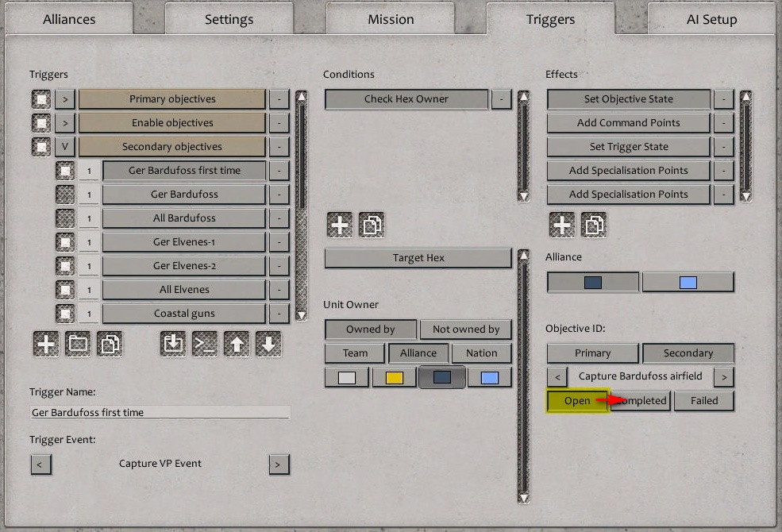Advance Trigger Event with the right arrow
The height and width of the screenshot is (532, 782).
pyautogui.click(x=279, y=464)
